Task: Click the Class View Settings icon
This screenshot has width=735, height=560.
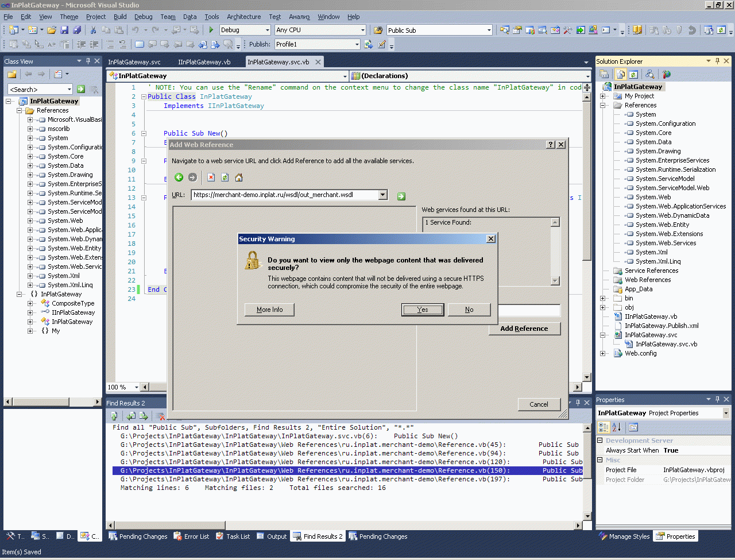Action: point(58,74)
